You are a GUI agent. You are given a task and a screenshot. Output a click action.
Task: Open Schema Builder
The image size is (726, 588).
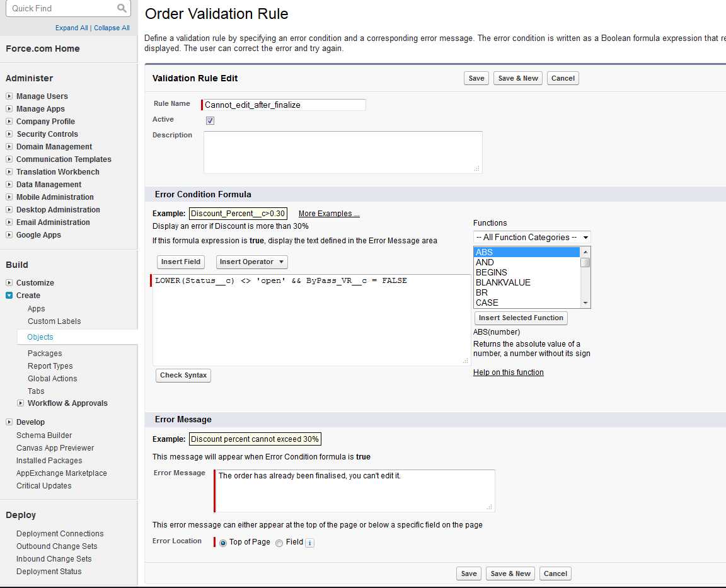tap(44, 435)
